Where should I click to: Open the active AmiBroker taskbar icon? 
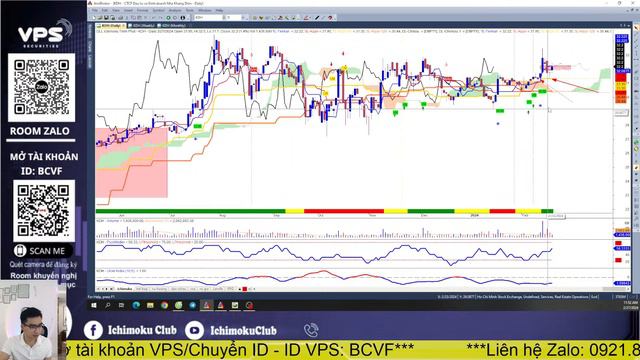pyautogui.click(x=207, y=305)
